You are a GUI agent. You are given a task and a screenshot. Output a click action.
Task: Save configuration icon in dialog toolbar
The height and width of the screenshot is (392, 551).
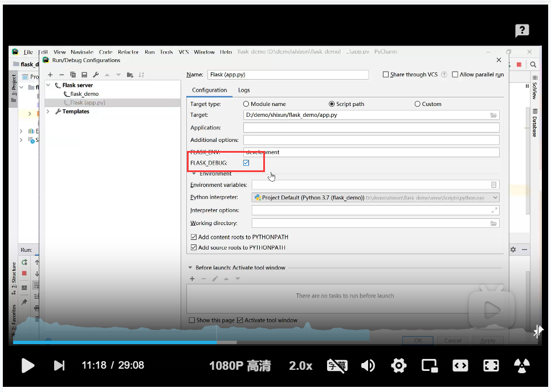click(84, 75)
